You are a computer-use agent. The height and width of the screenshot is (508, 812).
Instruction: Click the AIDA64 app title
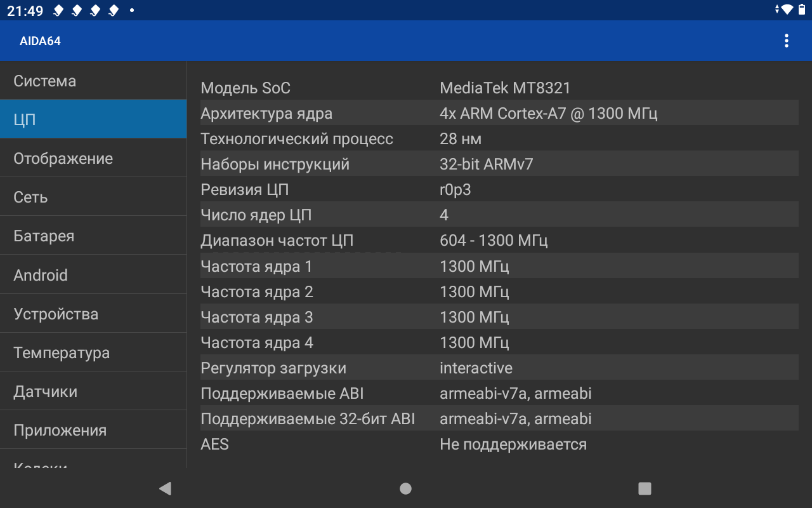(x=40, y=41)
